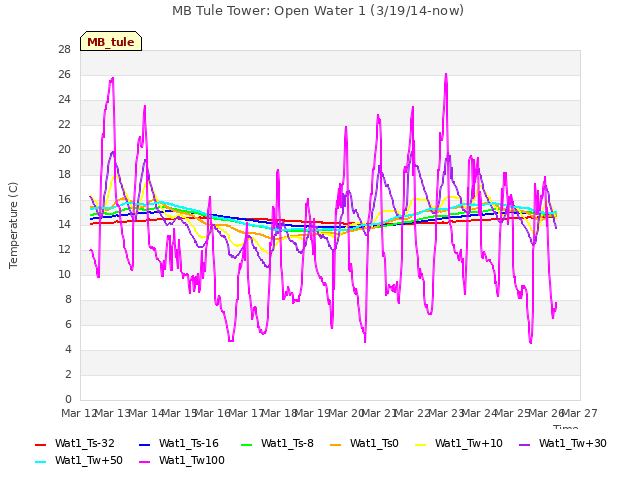Click the orange Wat1_Ts0 legend swatch

tap(336, 444)
